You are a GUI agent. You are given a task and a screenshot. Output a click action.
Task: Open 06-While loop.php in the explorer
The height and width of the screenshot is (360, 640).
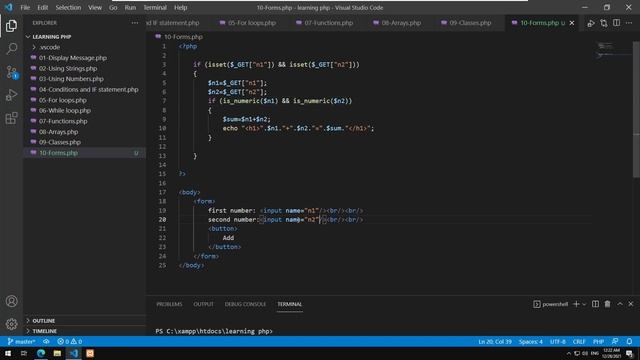tap(84, 111)
